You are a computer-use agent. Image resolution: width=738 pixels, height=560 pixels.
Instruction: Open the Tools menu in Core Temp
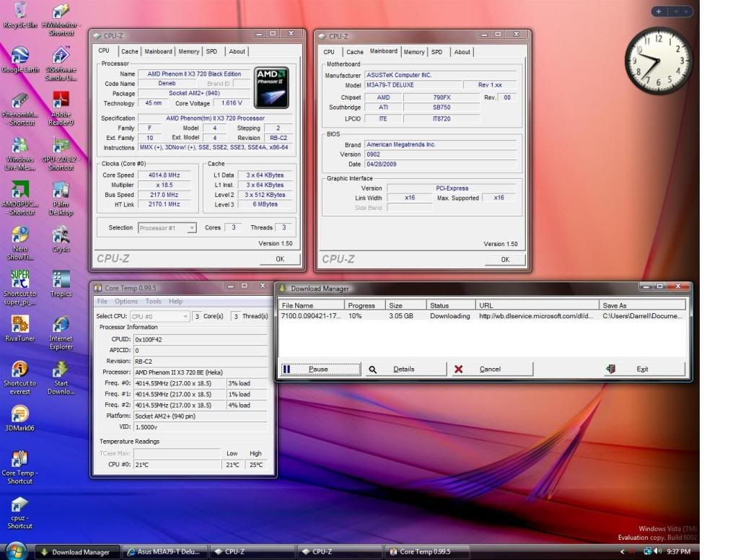pyautogui.click(x=154, y=302)
